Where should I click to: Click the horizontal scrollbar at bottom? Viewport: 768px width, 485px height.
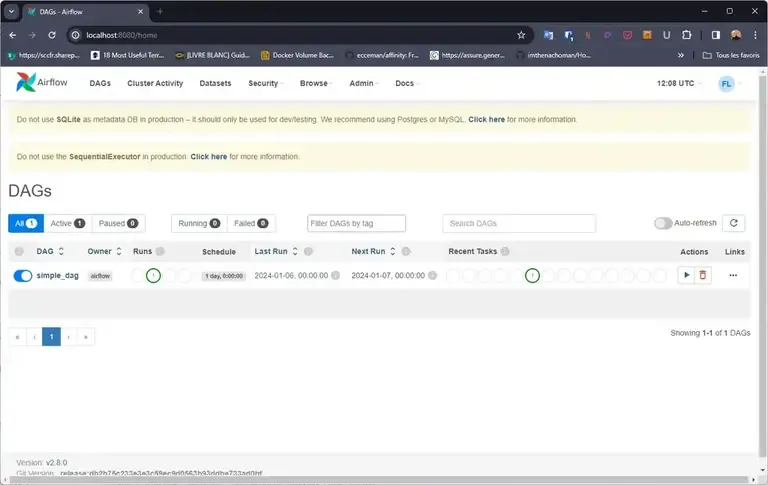click(x=377, y=480)
